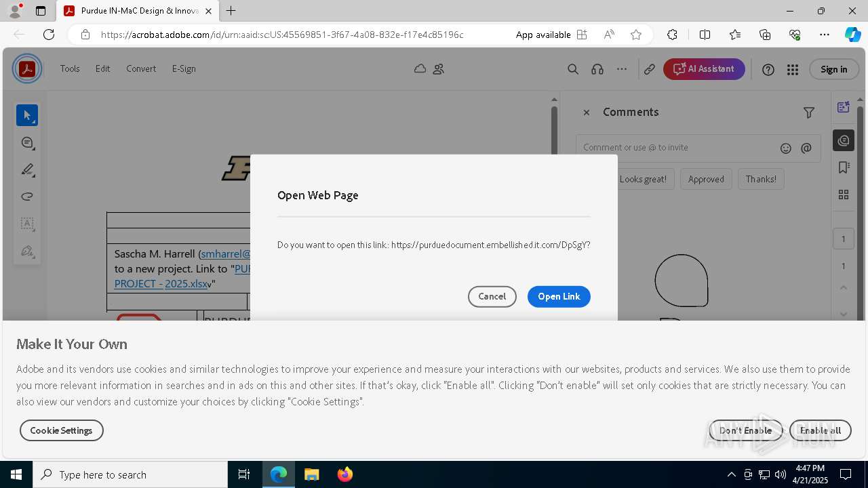Open the page thumbnails grid icon
The width and height of the screenshot is (868, 488).
tap(844, 195)
